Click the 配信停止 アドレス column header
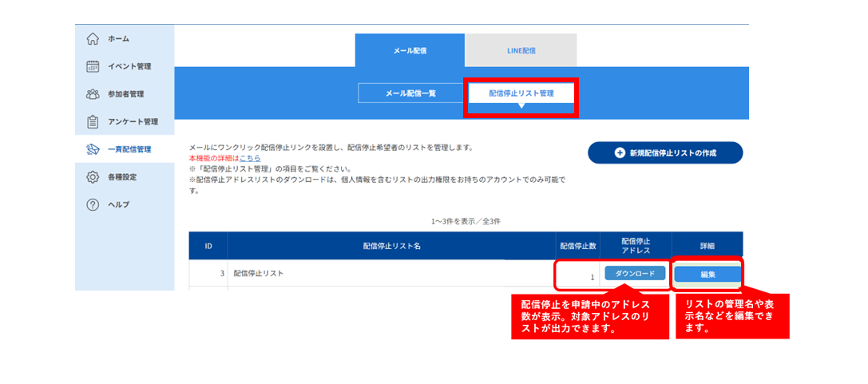Image resolution: width=868 pixels, height=384 pixels. click(635, 246)
